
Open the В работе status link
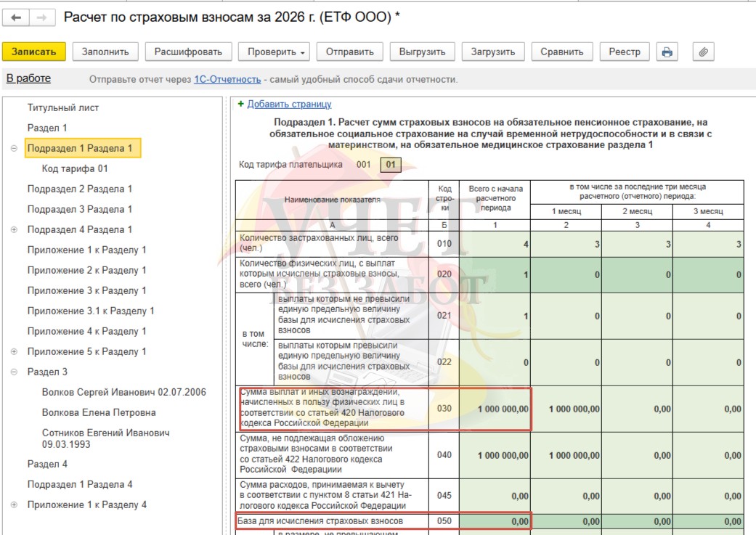(x=28, y=78)
